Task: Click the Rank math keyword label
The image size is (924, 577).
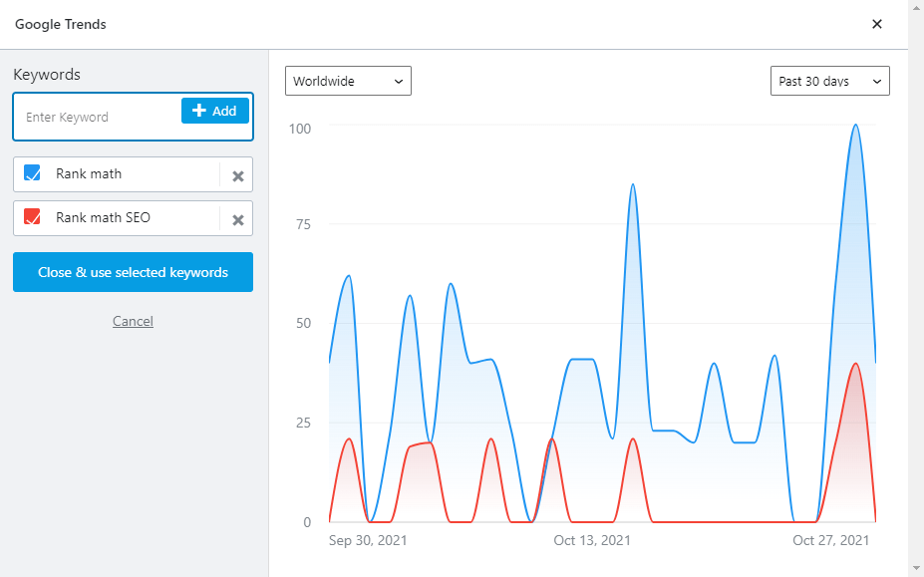Action: (89, 173)
